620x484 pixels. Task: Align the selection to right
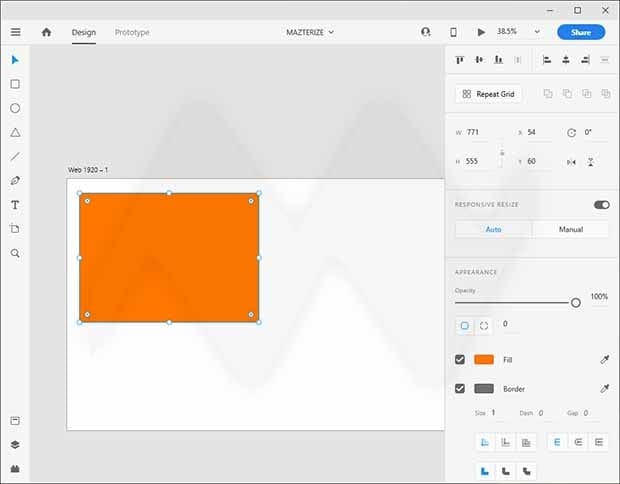click(586, 60)
